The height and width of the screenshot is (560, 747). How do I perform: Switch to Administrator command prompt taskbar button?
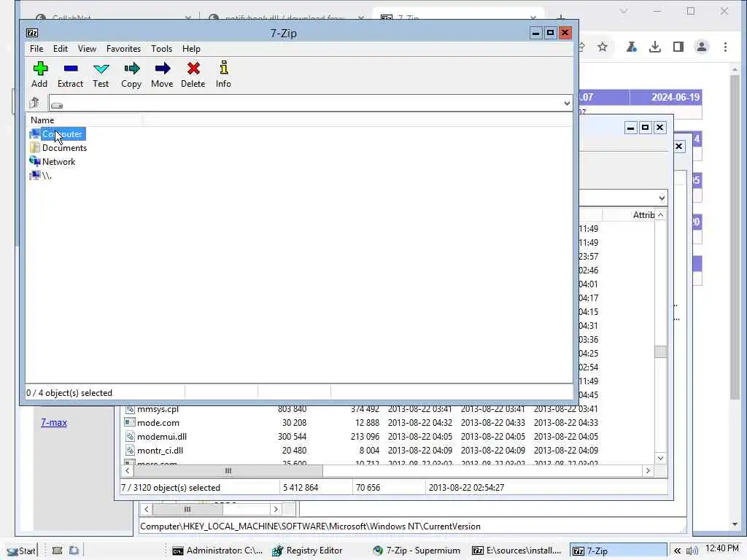pyautogui.click(x=217, y=551)
